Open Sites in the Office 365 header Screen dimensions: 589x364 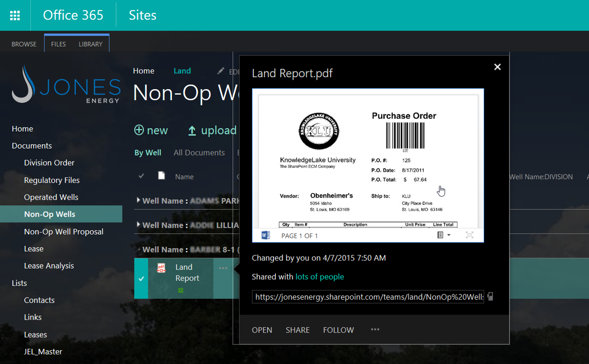pyautogui.click(x=142, y=15)
